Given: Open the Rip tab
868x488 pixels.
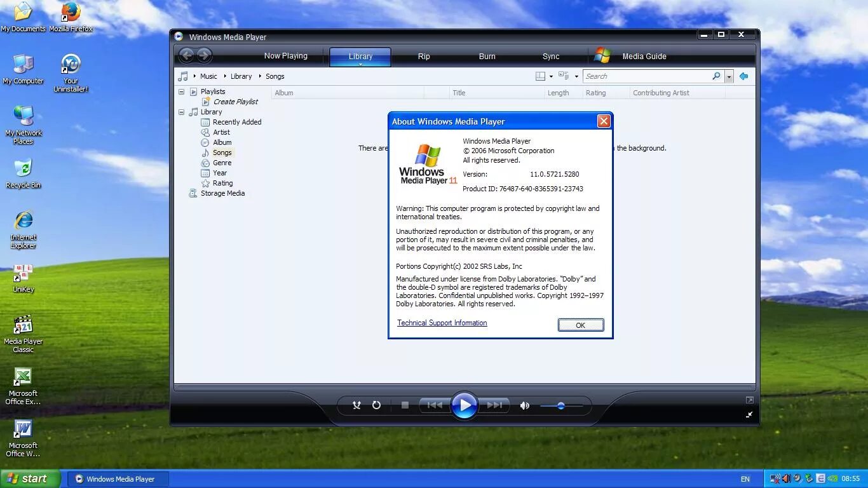Looking at the screenshot, I should point(424,57).
